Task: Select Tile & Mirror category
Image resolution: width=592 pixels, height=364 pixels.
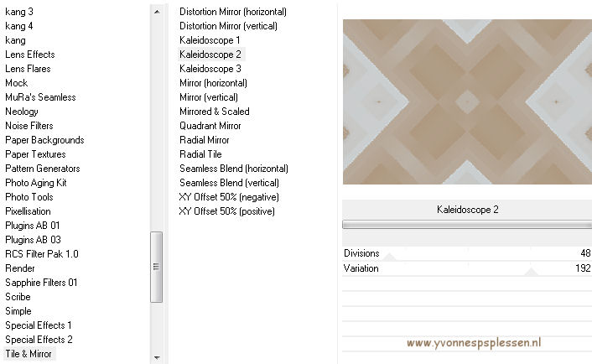Action: (29, 354)
